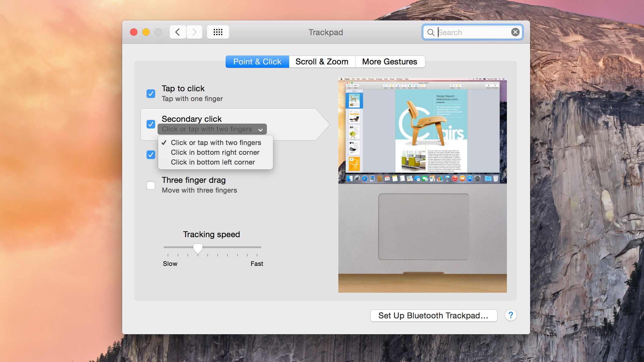Click the grid view switcher button
Viewport: 644px width, 362px height.
pos(218,32)
